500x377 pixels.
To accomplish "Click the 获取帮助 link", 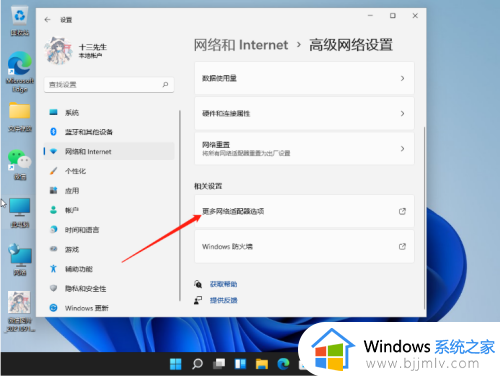I will (x=223, y=284).
